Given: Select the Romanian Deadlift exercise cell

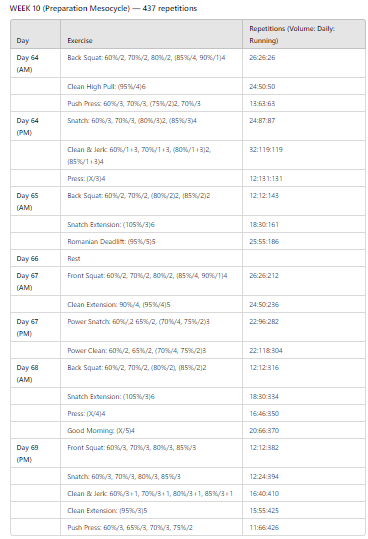Looking at the screenshot, I should (x=152, y=241).
